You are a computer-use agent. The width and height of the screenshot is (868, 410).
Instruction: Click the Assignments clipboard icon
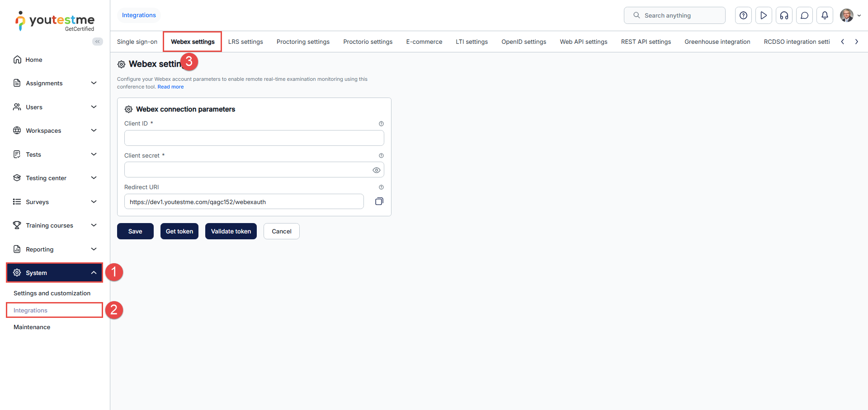[17, 83]
